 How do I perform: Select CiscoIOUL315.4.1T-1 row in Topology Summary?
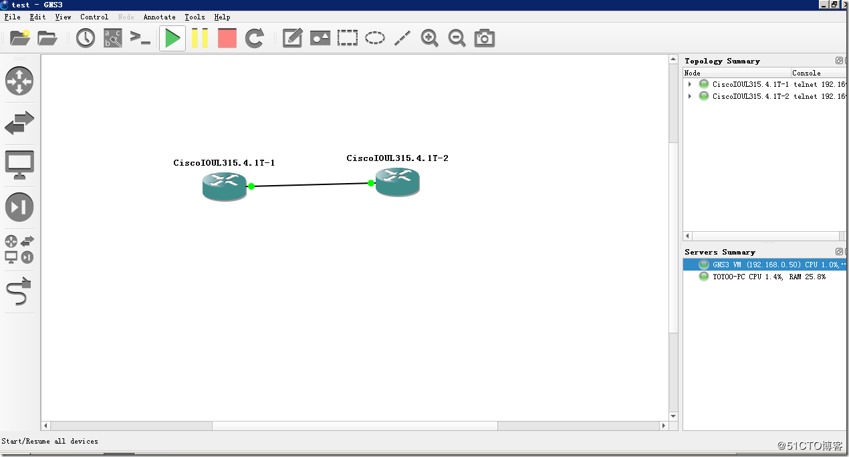tap(765, 84)
